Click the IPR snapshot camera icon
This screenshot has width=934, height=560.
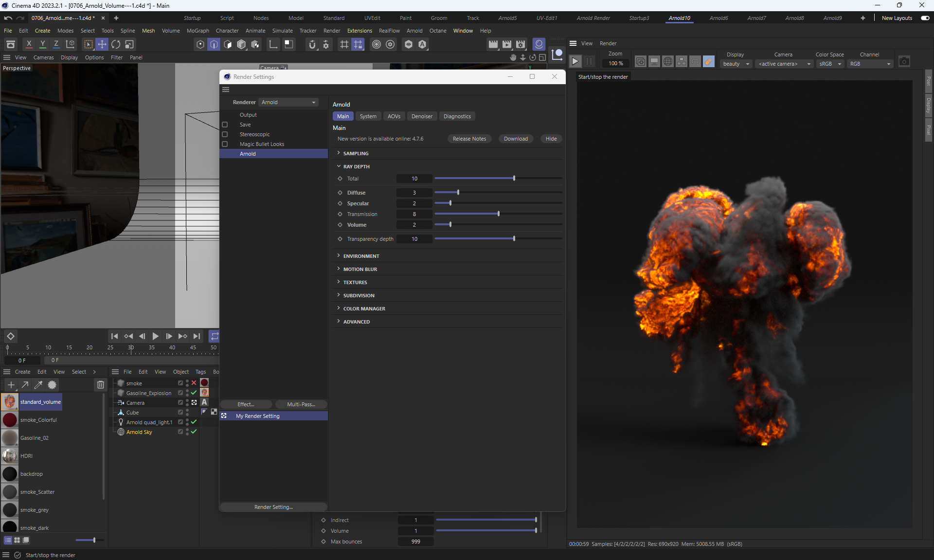904,62
